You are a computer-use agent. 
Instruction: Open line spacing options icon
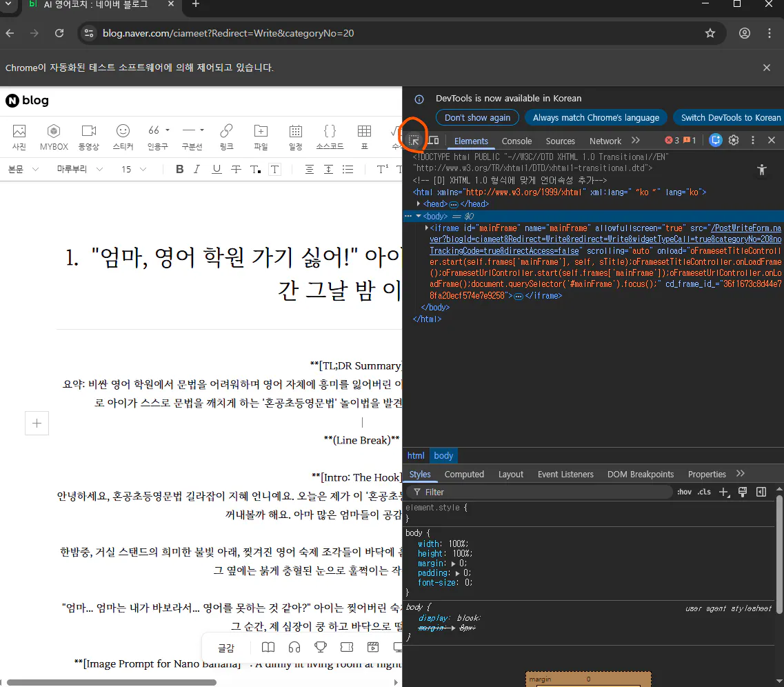pyautogui.click(x=328, y=170)
